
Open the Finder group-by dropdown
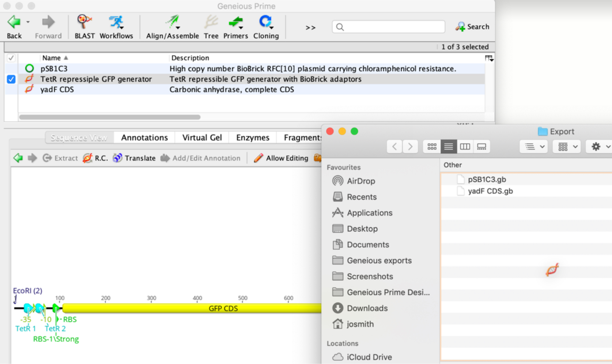[x=567, y=147]
